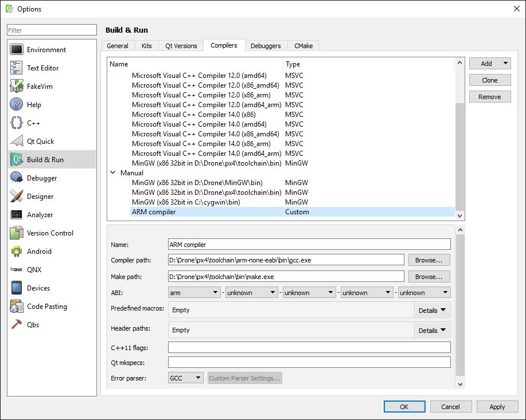Open the Debuggers tab
This screenshot has height=420, width=526.
(x=266, y=46)
